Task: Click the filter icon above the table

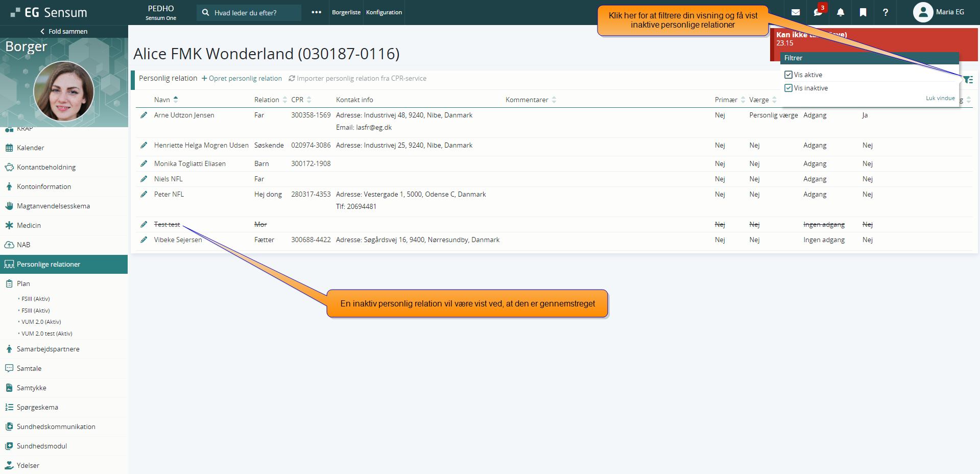Action: [968, 79]
